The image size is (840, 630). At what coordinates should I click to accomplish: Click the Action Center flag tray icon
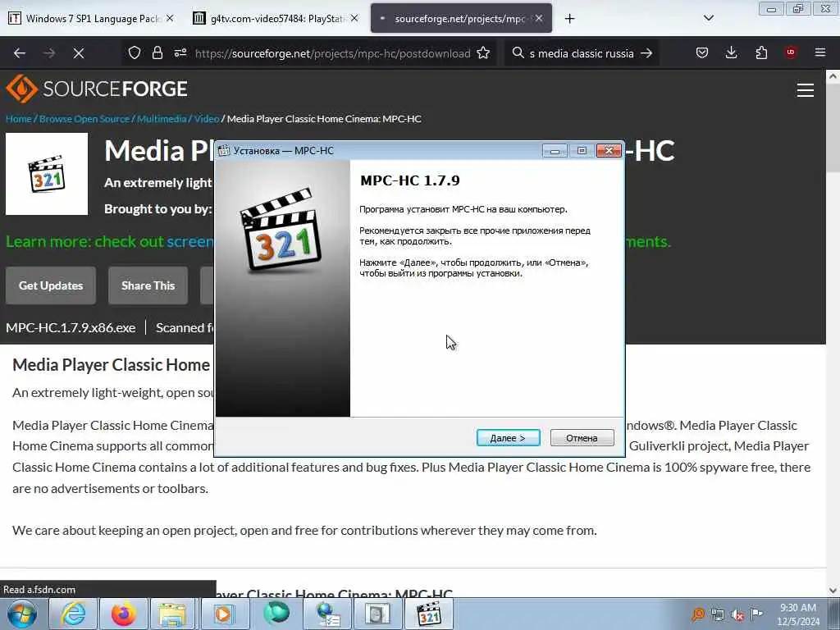coord(756,614)
